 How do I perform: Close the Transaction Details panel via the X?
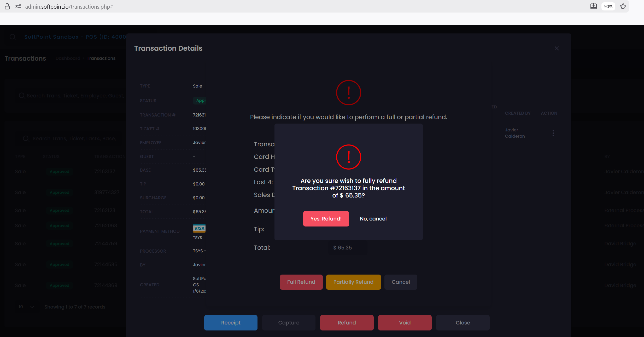(x=557, y=48)
